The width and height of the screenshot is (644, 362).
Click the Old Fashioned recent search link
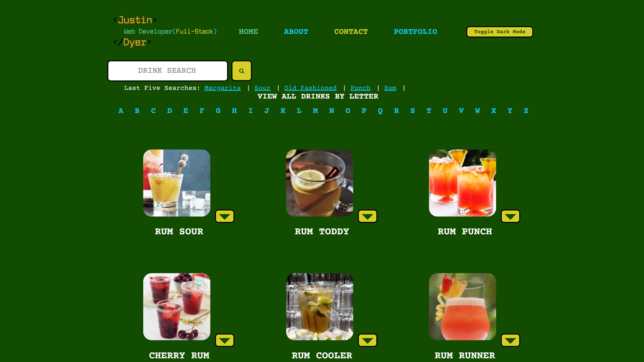(310, 88)
